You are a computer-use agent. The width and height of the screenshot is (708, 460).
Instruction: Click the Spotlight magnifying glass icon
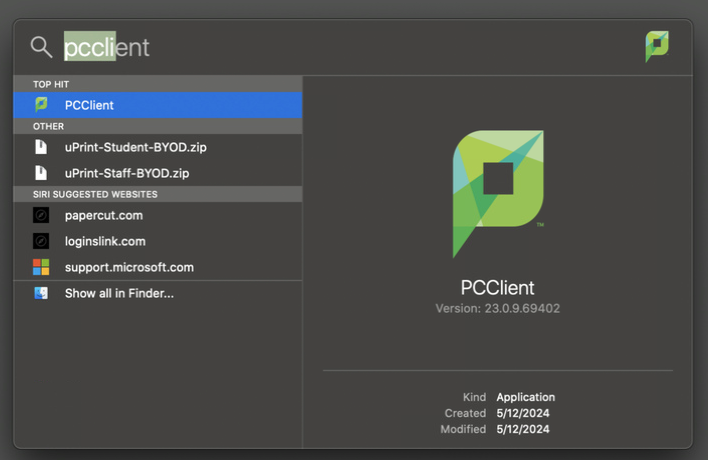[41, 47]
